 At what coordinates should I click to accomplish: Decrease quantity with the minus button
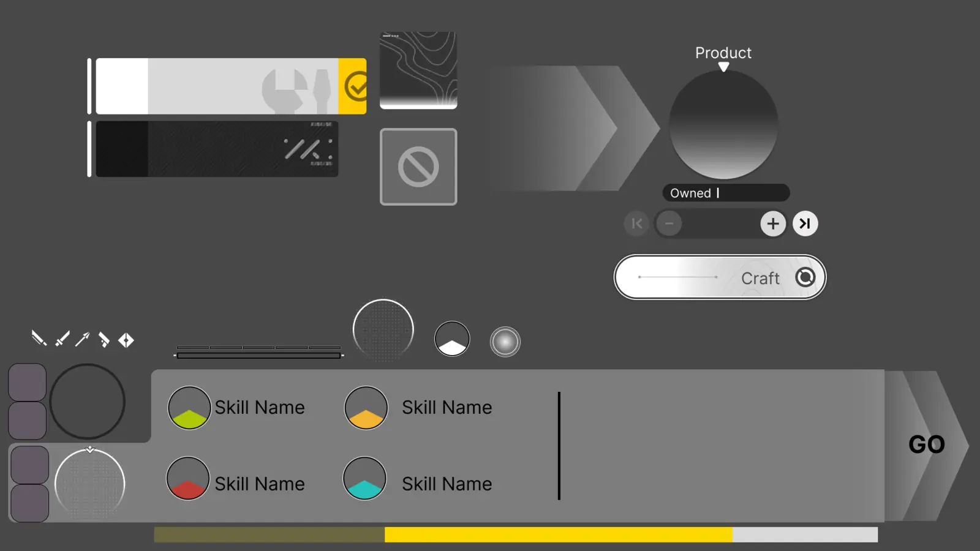(669, 223)
